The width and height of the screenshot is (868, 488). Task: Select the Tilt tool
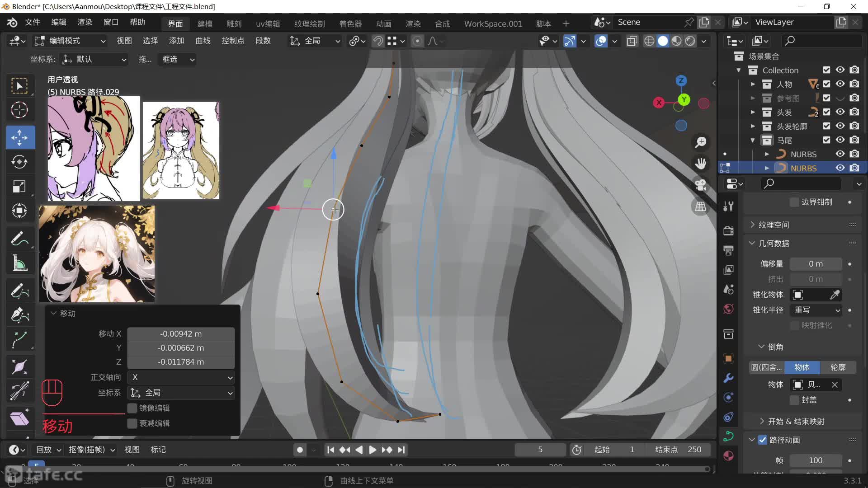19,391
